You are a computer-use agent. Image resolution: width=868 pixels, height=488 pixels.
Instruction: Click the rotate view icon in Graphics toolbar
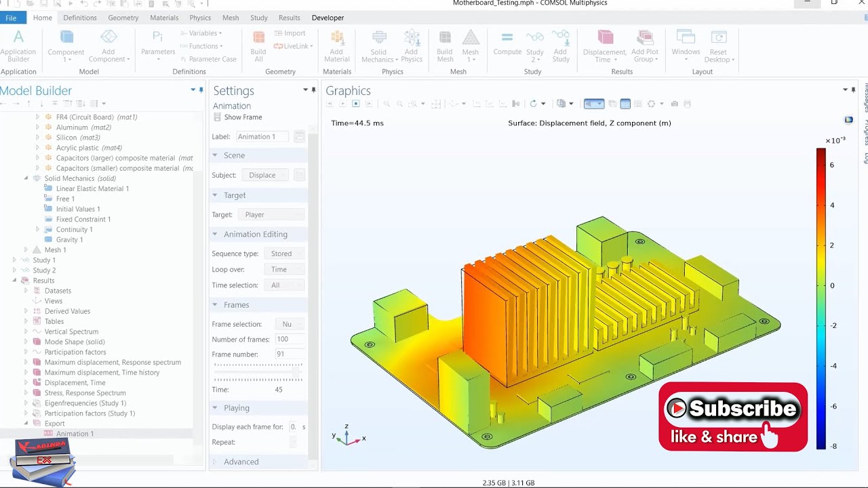click(534, 104)
